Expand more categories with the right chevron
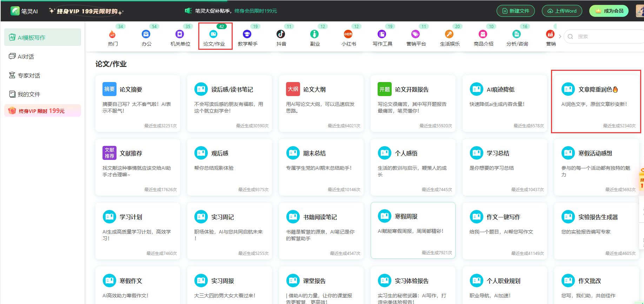 tap(560, 36)
